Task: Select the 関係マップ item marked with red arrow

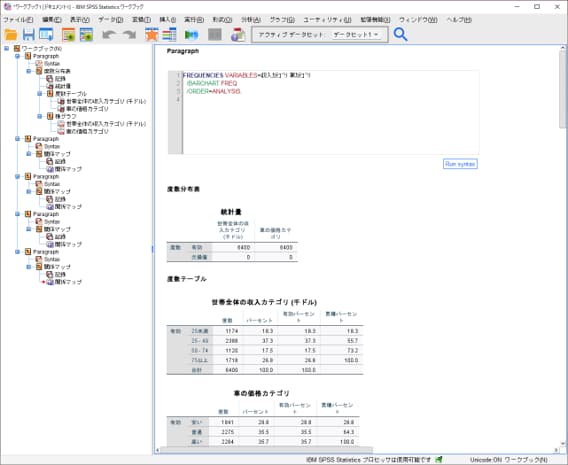Action: tap(68, 282)
